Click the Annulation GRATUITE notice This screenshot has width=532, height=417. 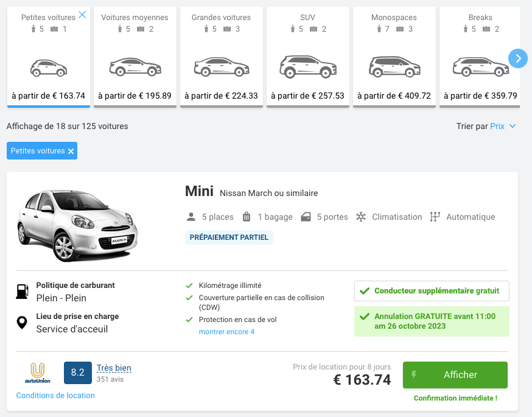tap(432, 321)
